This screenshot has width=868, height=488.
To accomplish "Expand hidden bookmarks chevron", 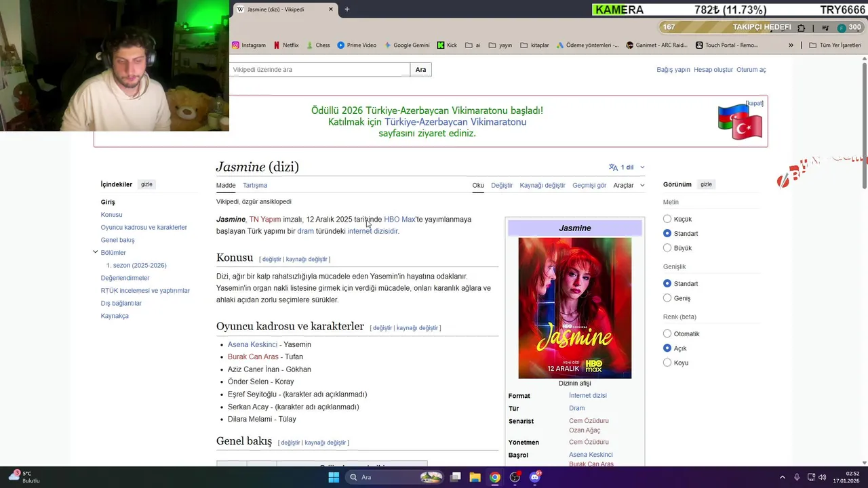I will tap(791, 45).
